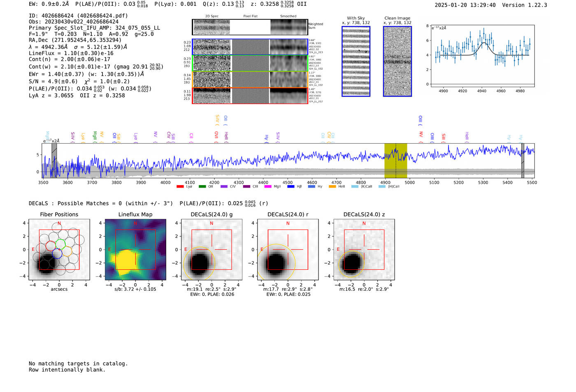Viewport: 576px width, 392px height.
Task: Select the Weighted Sum 2D spectrum strip
Action: click(x=250, y=27)
